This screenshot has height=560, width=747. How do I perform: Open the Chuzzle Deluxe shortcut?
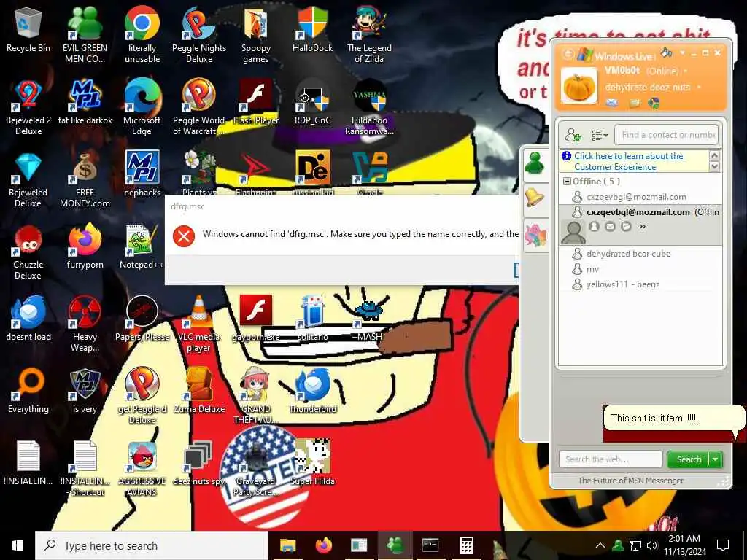pos(28,252)
